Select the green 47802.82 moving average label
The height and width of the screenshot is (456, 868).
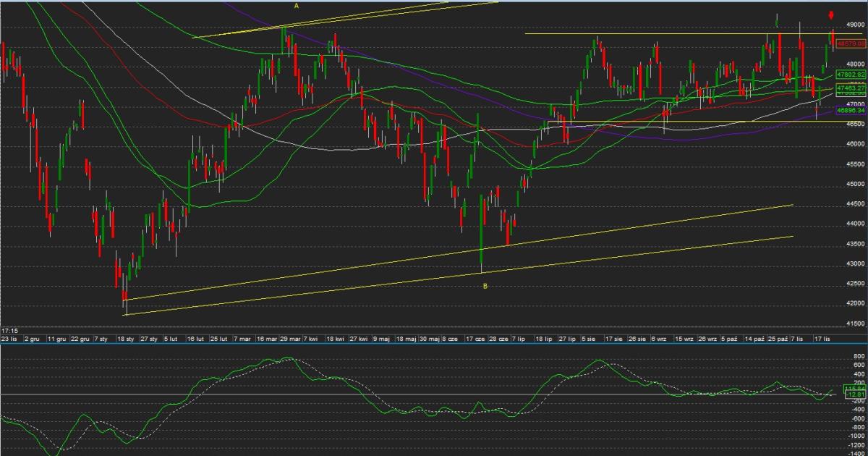click(x=851, y=75)
